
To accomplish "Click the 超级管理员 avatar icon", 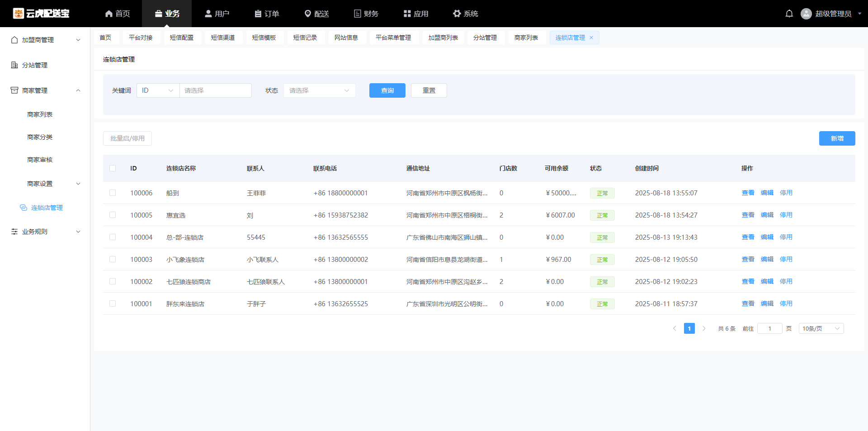I will tap(806, 14).
